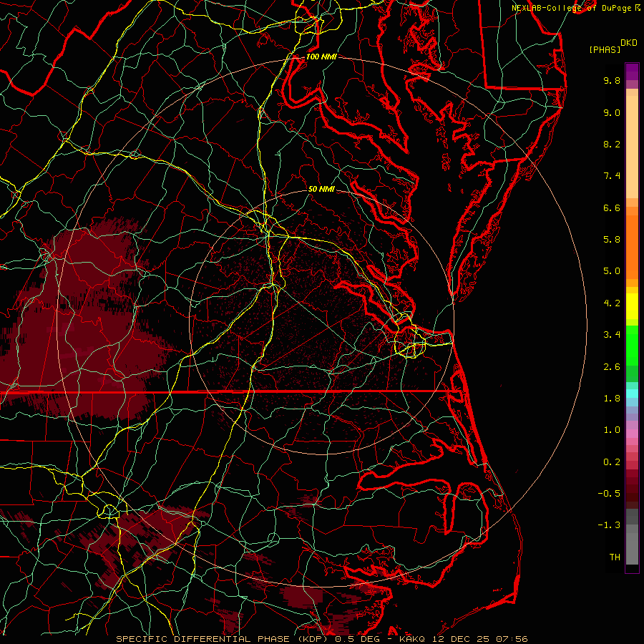
Task: Click the bright yellow segment of the color bar
Action: pos(632,306)
